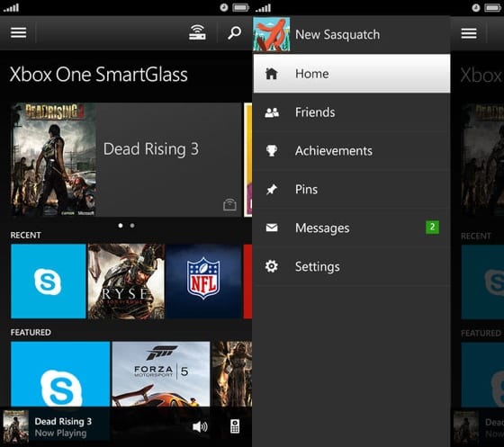Click the volume speaker icon

point(200,427)
